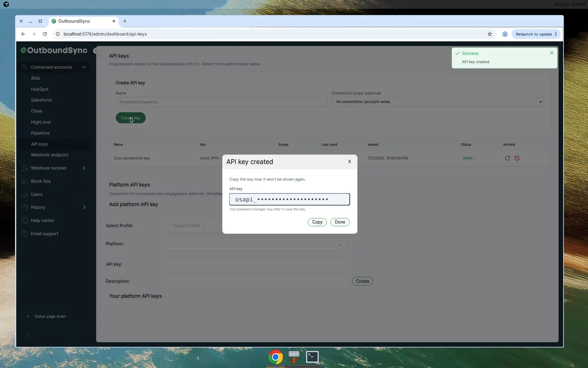Click the Status page down indicator
588x368 pixels.
click(47, 316)
